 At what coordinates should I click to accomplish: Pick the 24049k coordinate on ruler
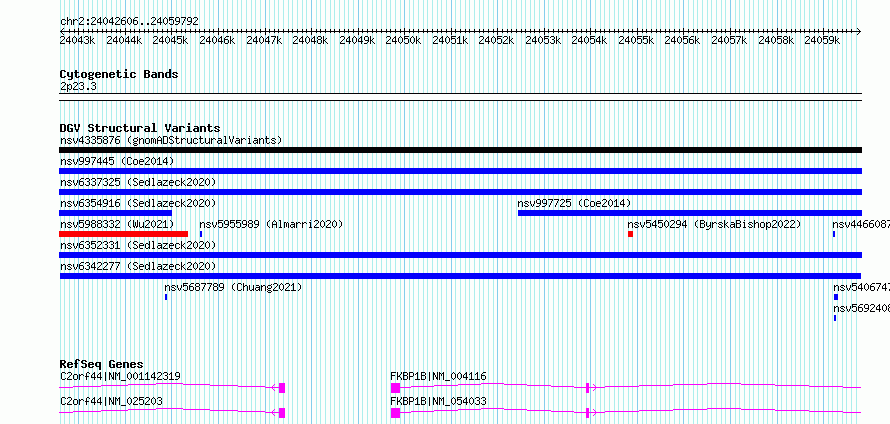356,40
